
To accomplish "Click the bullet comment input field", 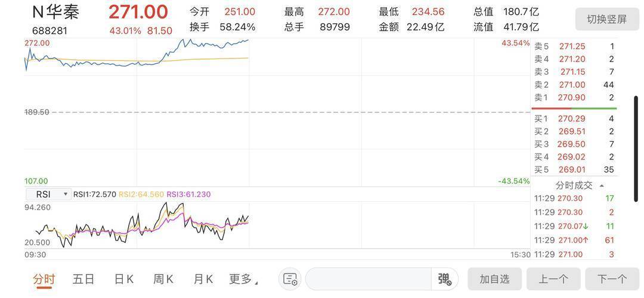I will pyautogui.click(x=368, y=279).
